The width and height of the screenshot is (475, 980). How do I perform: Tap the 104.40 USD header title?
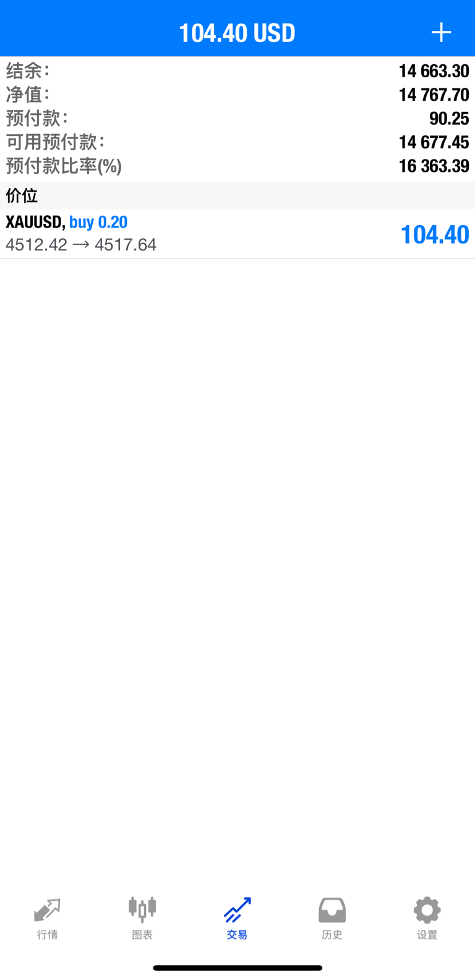pos(237,33)
